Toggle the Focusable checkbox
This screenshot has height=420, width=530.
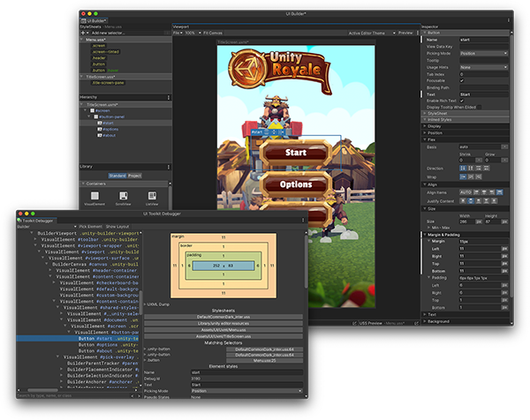[x=462, y=80]
